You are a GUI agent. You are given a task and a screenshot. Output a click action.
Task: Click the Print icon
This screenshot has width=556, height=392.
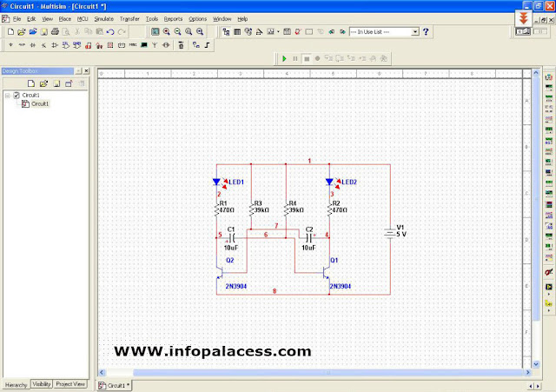[x=55, y=32]
